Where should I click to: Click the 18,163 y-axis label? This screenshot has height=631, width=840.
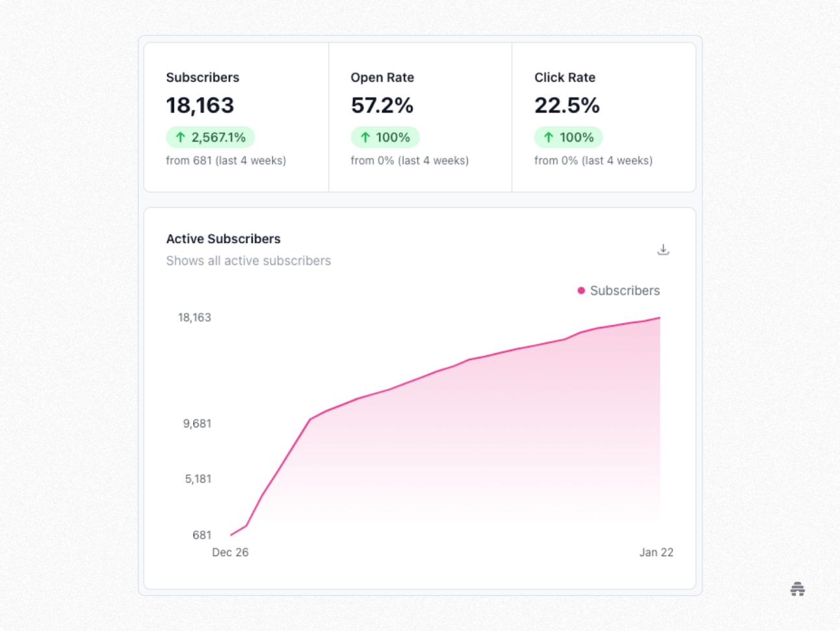(x=194, y=318)
